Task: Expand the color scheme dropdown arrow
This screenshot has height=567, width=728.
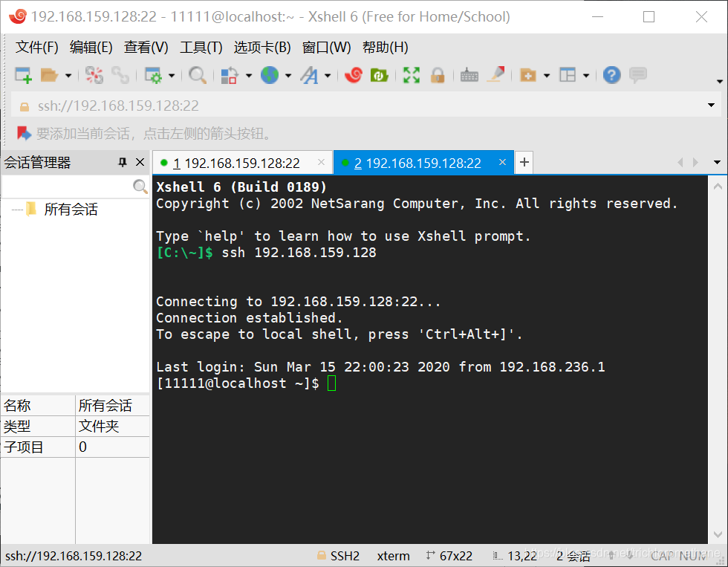Action: 249,75
